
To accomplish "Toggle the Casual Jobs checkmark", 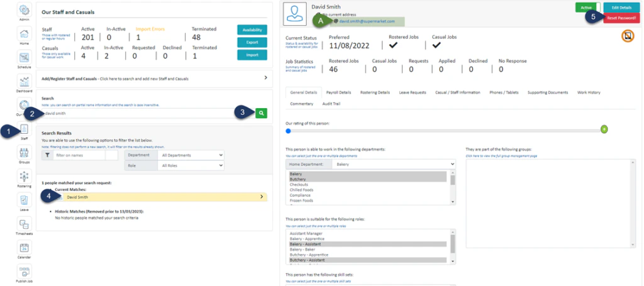I will (x=437, y=45).
